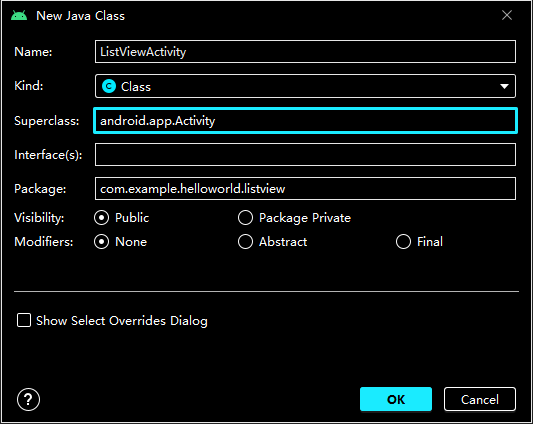Focus the Name field containing ListViewActivity
This screenshot has width=533, height=424.
point(305,52)
